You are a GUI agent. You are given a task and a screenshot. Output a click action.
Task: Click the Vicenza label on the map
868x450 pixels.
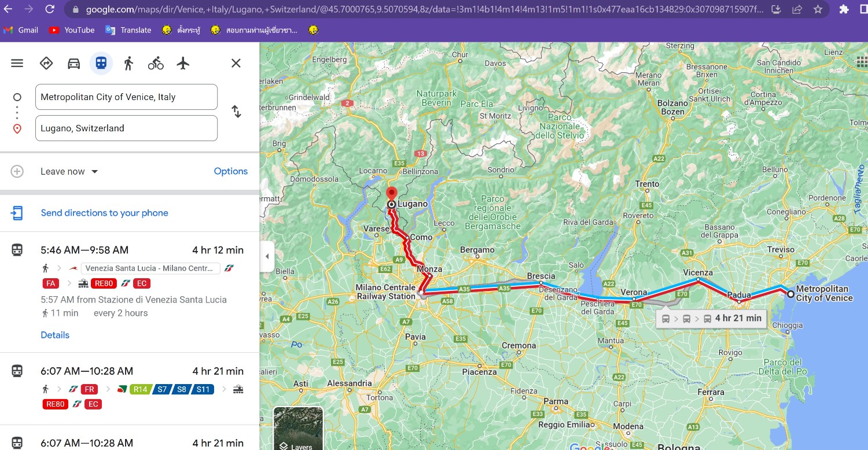click(698, 272)
